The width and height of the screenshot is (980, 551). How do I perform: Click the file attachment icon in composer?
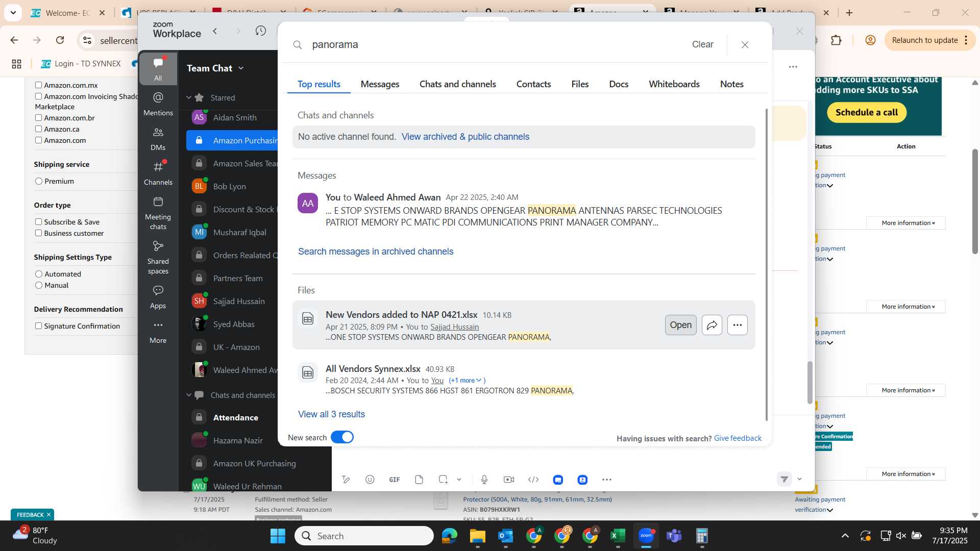(x=419, y=480)
